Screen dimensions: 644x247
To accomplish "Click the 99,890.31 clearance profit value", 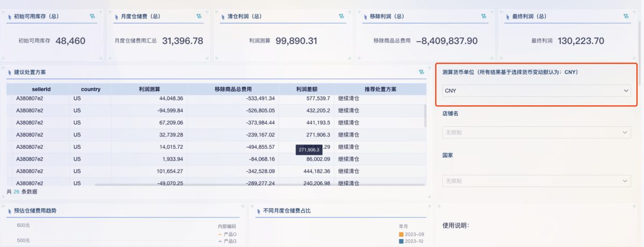I will (296, 40).
